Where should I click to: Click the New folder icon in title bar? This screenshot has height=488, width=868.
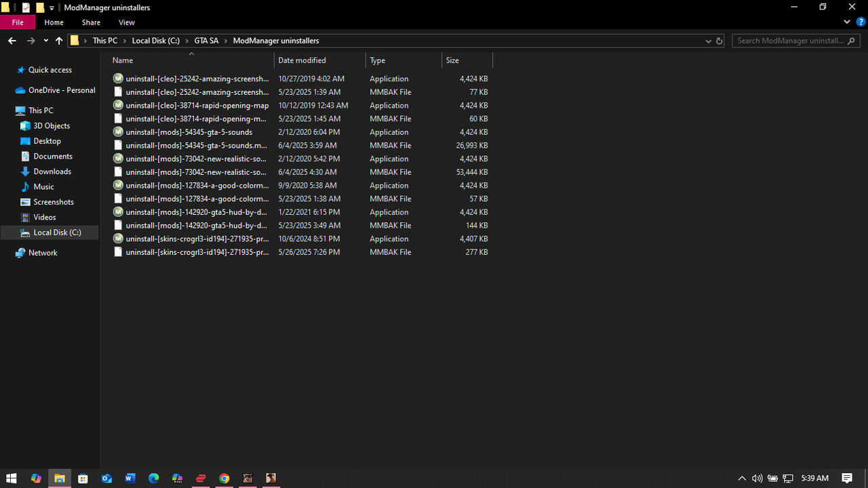coord(40,7)
